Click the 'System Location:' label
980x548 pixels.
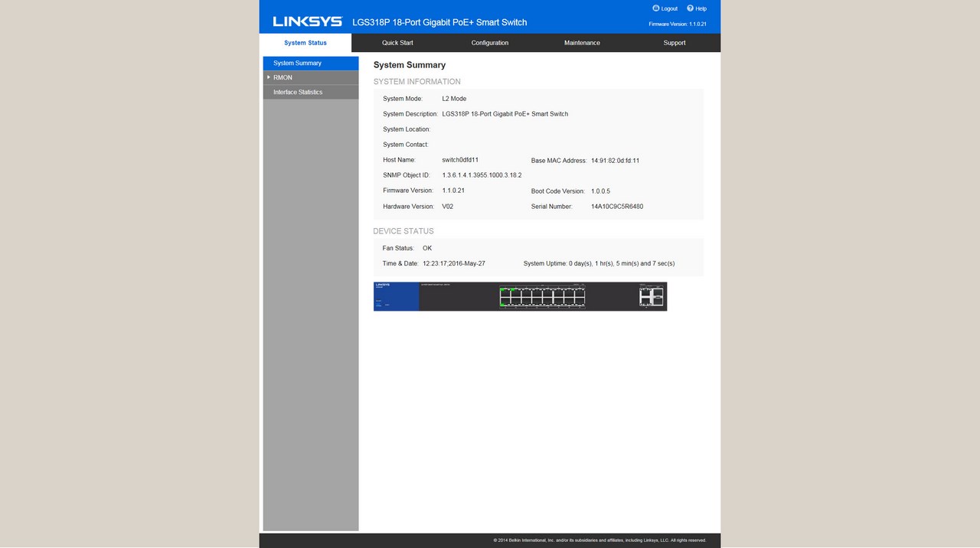point(407,129)
